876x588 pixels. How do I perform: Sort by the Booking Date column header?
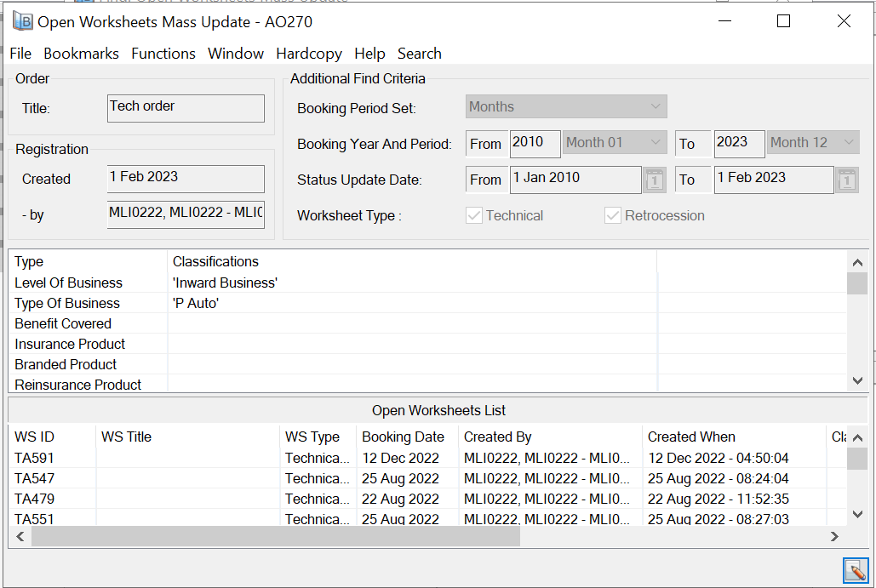[403, 437]
